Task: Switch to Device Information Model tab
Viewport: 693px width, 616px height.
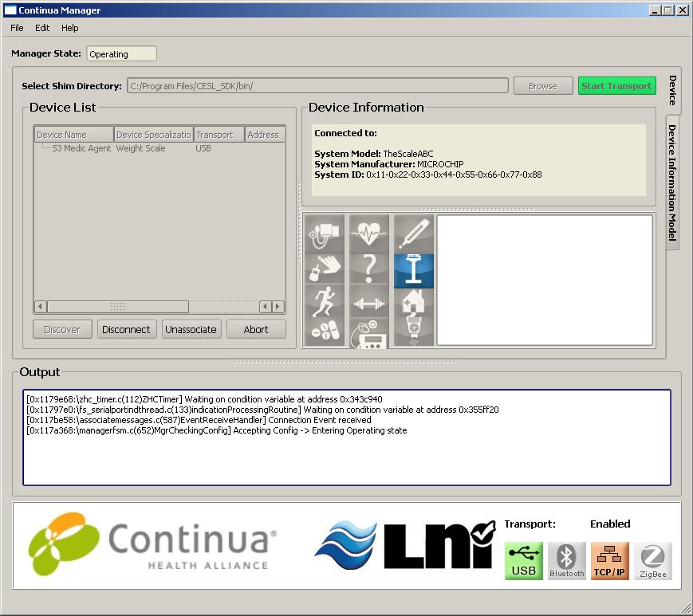Action: coord(672,182)
